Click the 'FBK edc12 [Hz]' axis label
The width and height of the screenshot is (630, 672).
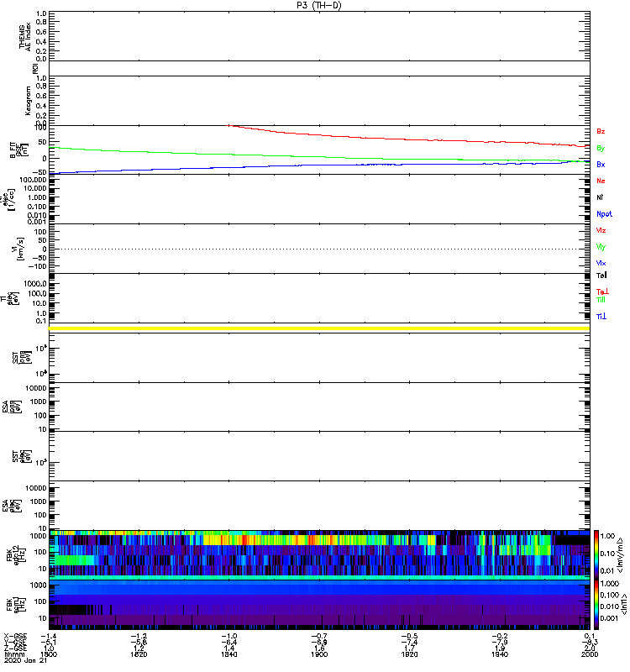16,555
